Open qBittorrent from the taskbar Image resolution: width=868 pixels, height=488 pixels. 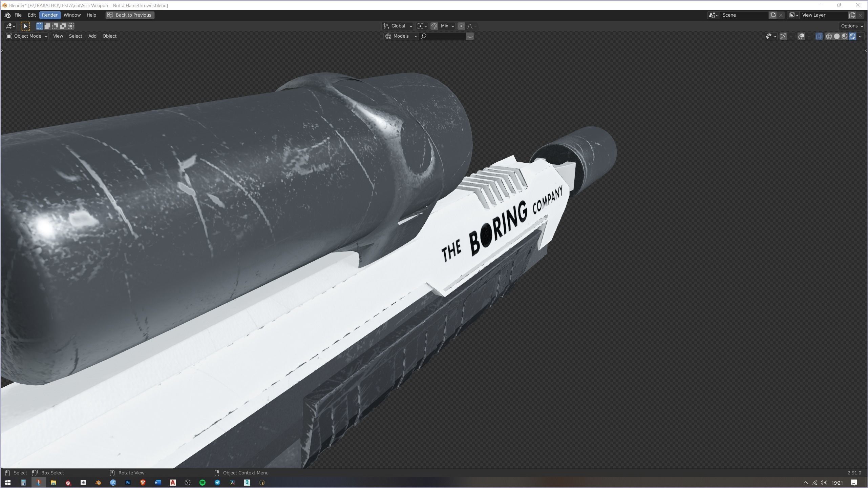click(x=113, y=483)
